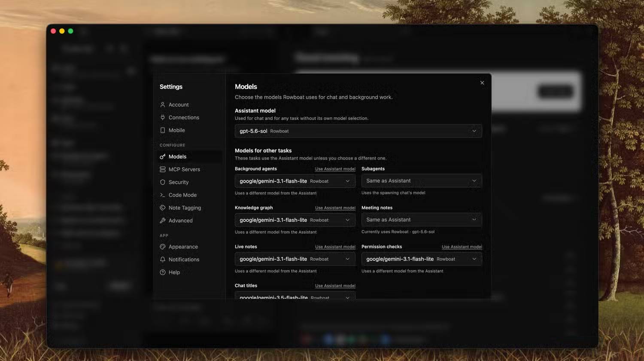
Task: Click the Note Tagging tag icon
Action: [x=163, y=208]
